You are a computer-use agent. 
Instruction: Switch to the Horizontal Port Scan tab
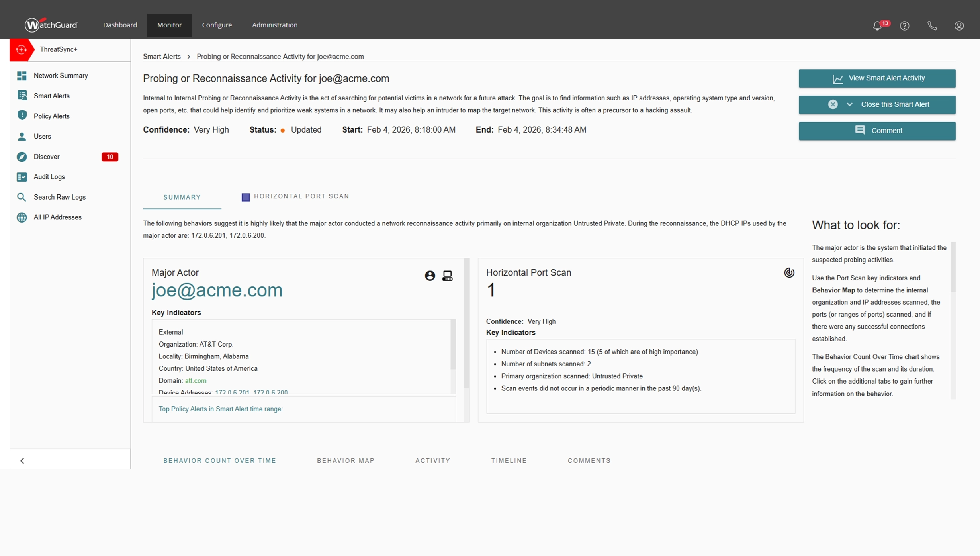click(301, 196)
